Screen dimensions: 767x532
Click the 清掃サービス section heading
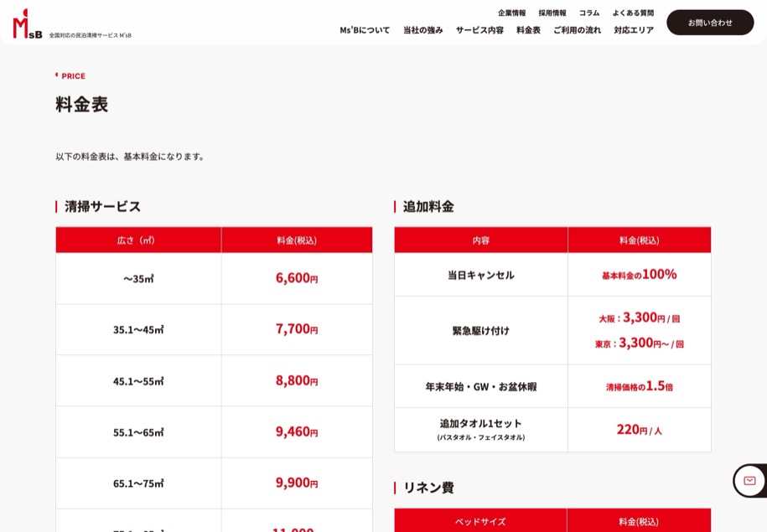coord(103,206)
